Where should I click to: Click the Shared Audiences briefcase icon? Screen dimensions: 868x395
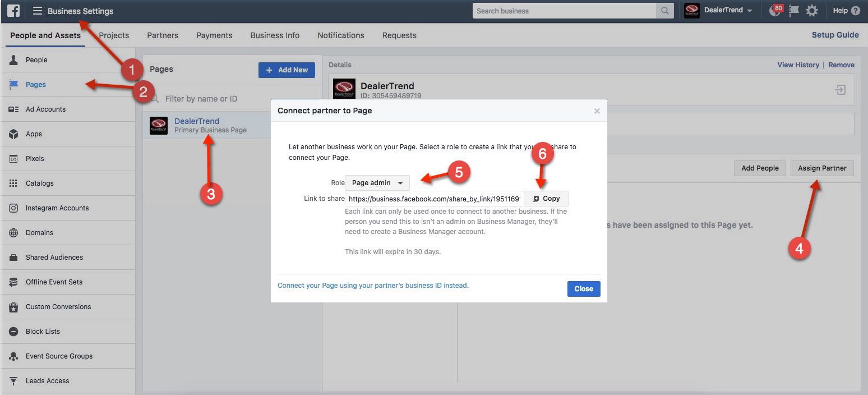(x=13, y=258)
